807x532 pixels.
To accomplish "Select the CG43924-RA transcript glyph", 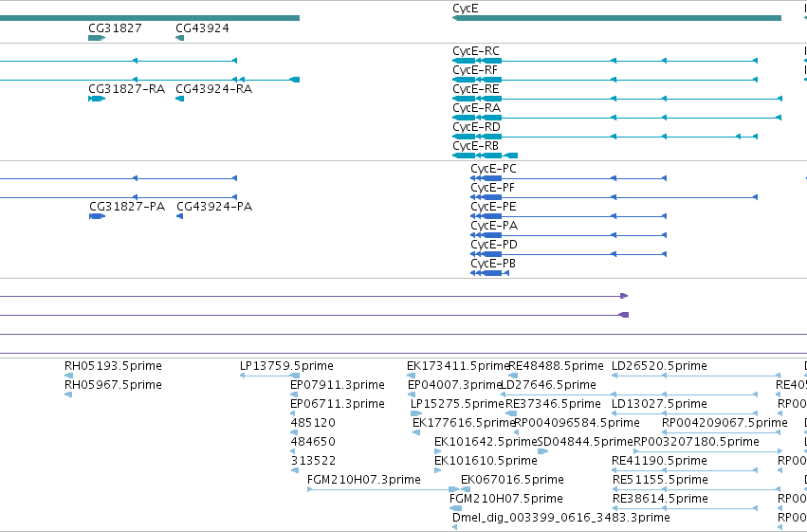I will (x=179, y=99).
